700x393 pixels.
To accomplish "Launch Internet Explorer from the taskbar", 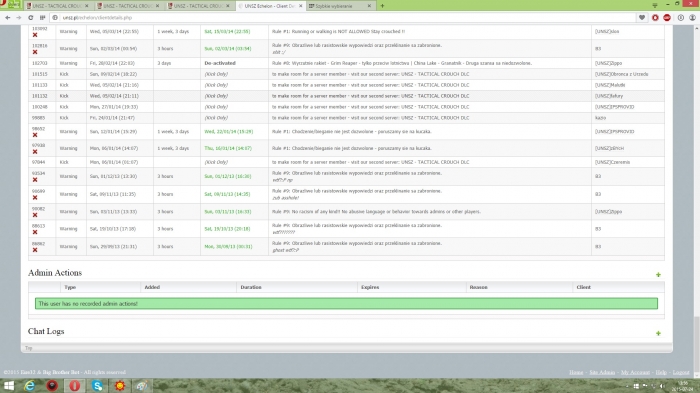I will [x=30, y=385].
